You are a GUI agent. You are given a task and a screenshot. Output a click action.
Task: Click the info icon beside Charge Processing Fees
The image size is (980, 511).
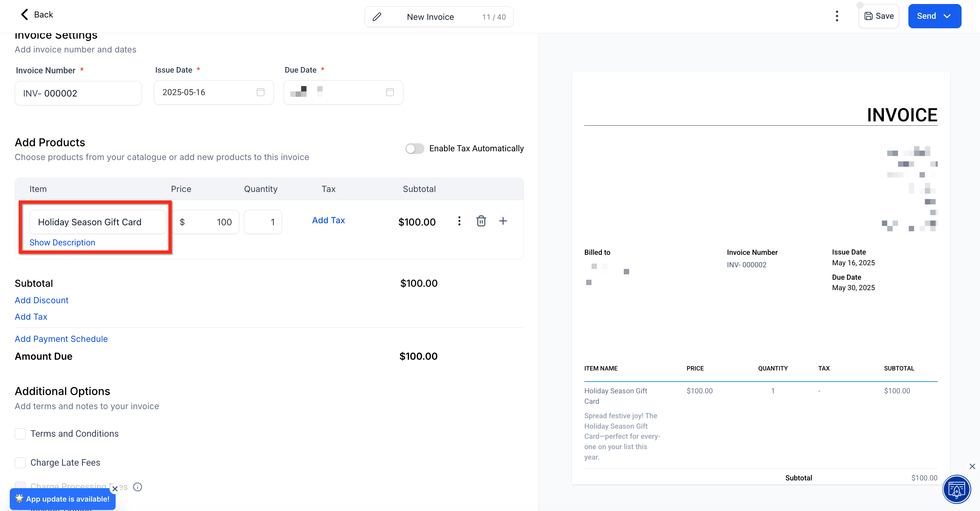[138, 487]
